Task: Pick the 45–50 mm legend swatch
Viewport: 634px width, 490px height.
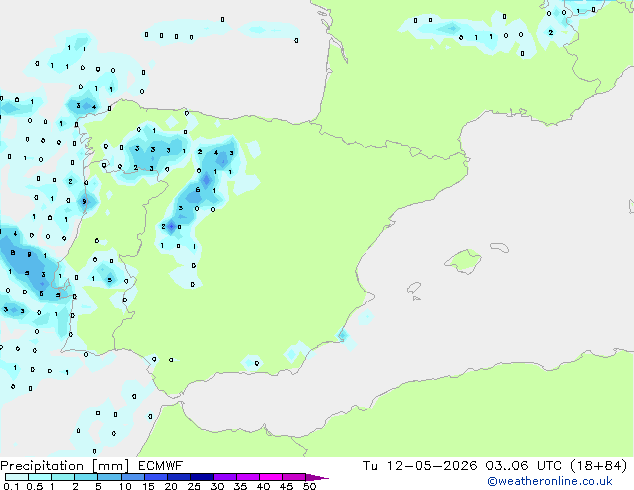Action: coord(294,477)
